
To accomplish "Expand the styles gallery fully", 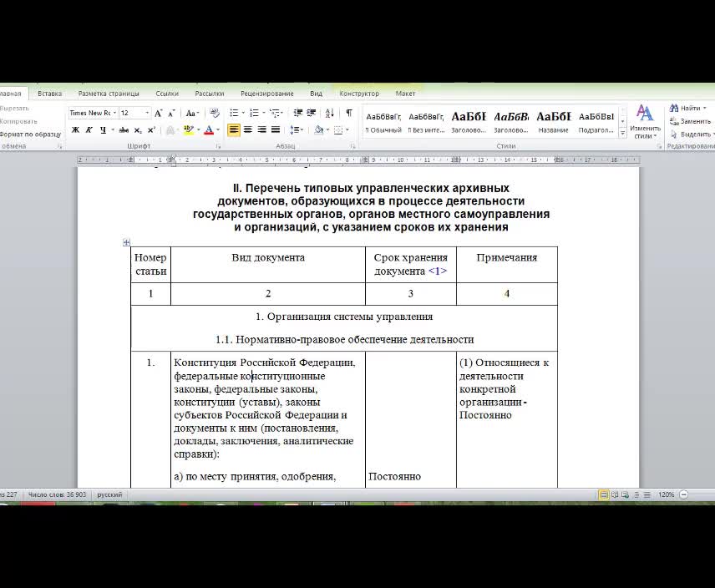I will pyautogui.click(x=623, y=133).
